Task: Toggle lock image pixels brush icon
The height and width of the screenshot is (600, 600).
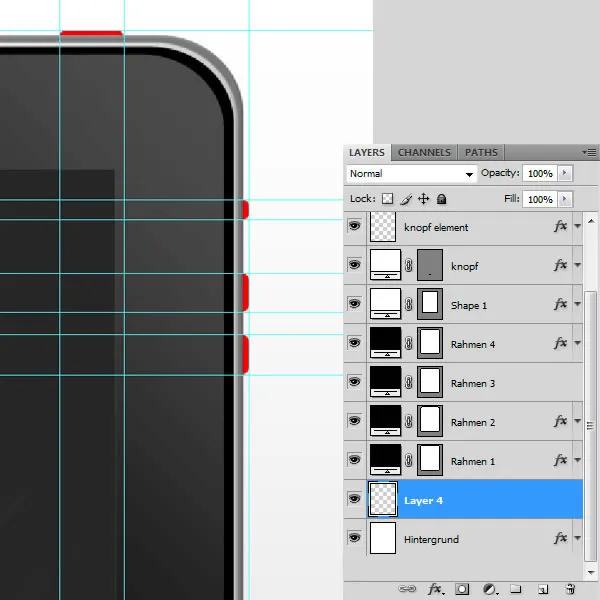Action: (406, 199)
